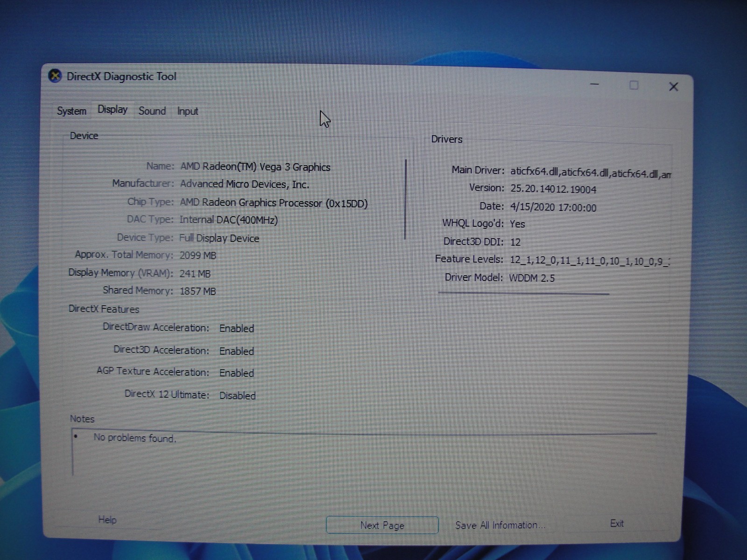The height and width of the screenshot is (560, 747).
Task: Click Driver Model value 'WDDM 2.5'
Action: (x=532, y=278)
